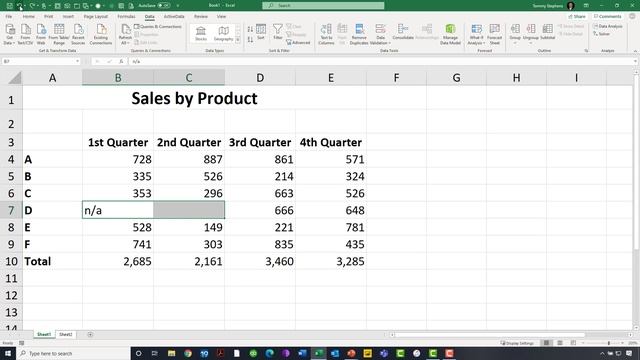Click the Windows Start button
Image resolution: width=640 pixels, height=360 pixels.
point(8,353)
